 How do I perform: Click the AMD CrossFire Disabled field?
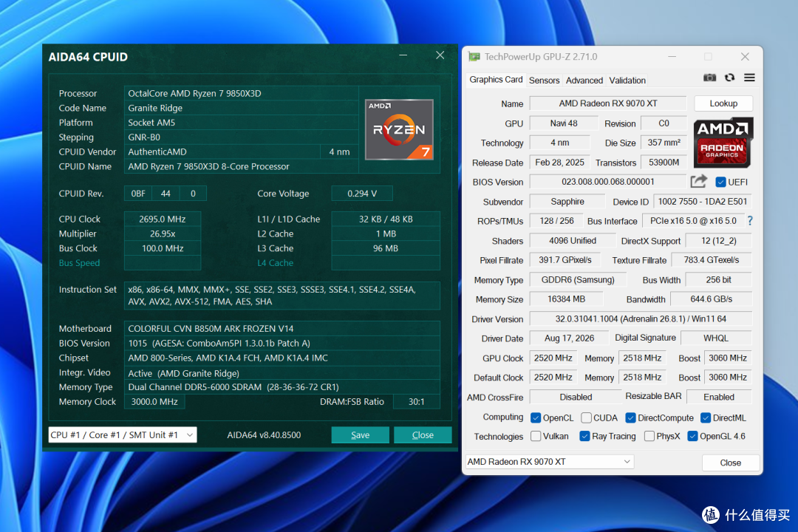pos(576,397)
